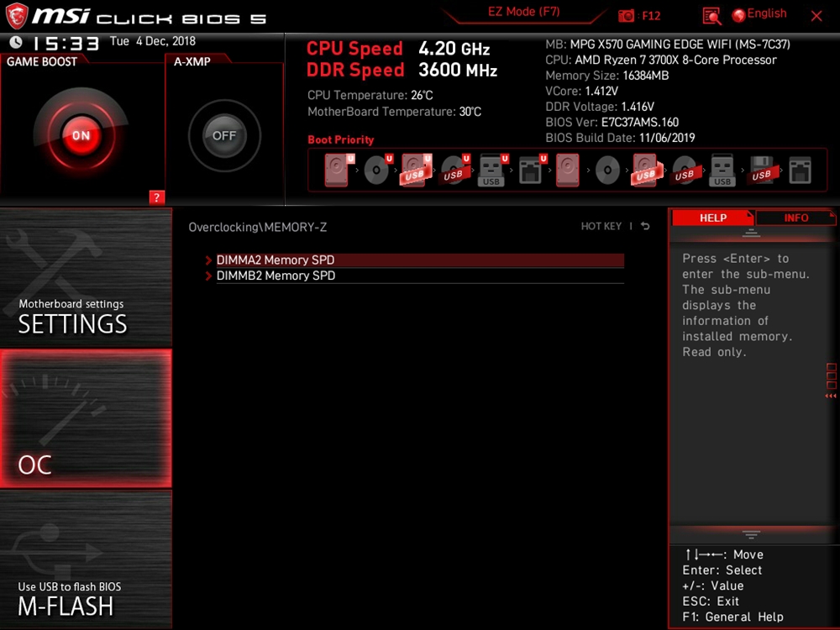Open the HOT KEY menu
The image size is (840, 630).
[x=601, y=227]
